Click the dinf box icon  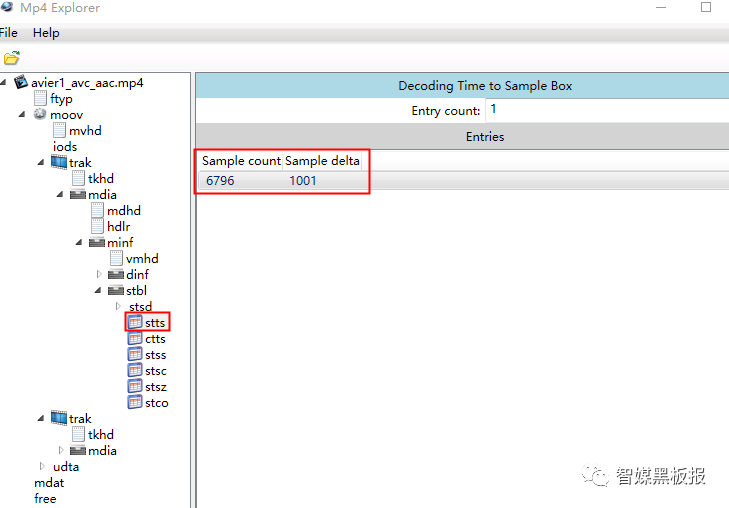click(116, 274)
